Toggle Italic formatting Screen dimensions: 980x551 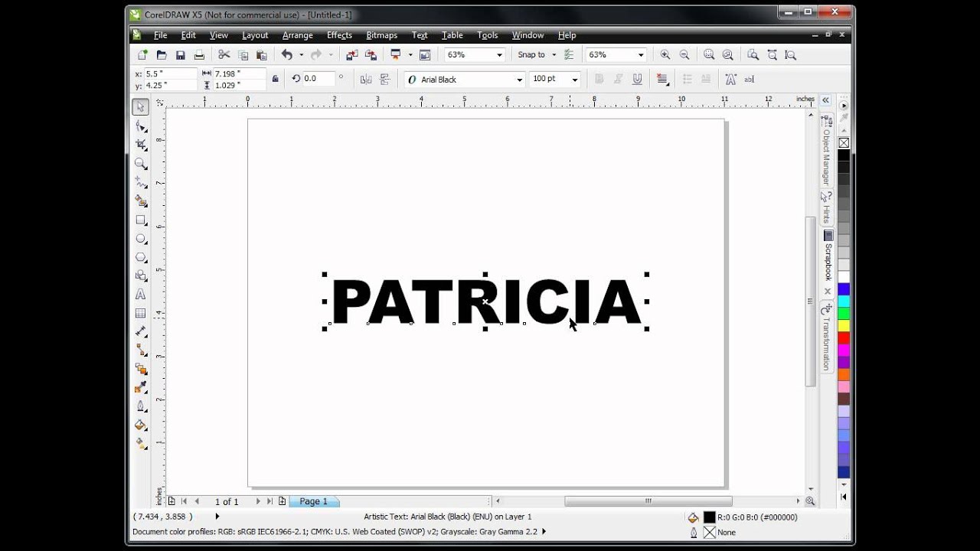point(618,79)
